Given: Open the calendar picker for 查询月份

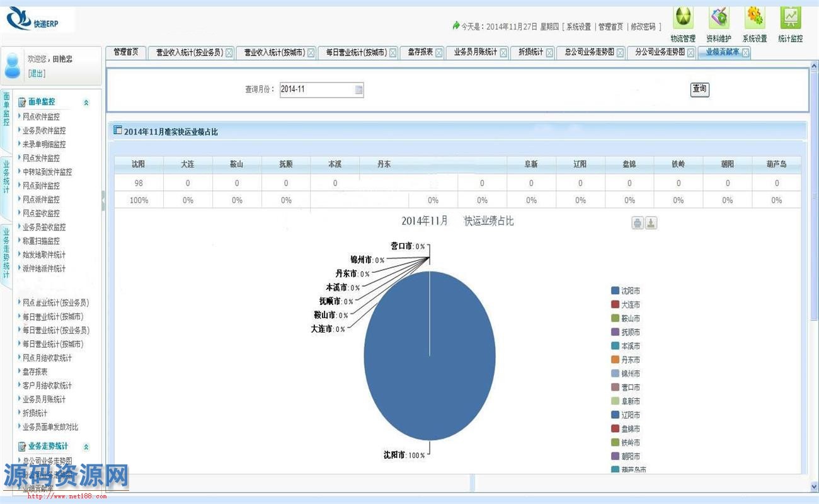Looking at the screenshot, I should (x=358, y=90).
